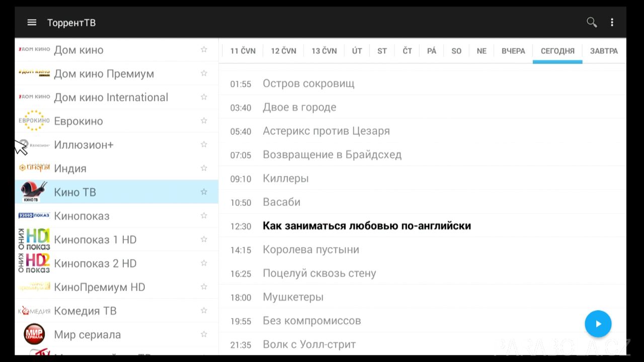Select the Кинопоказ 2 HD channel
Viewport: 644px width, 362px height.
coord(117,263)
